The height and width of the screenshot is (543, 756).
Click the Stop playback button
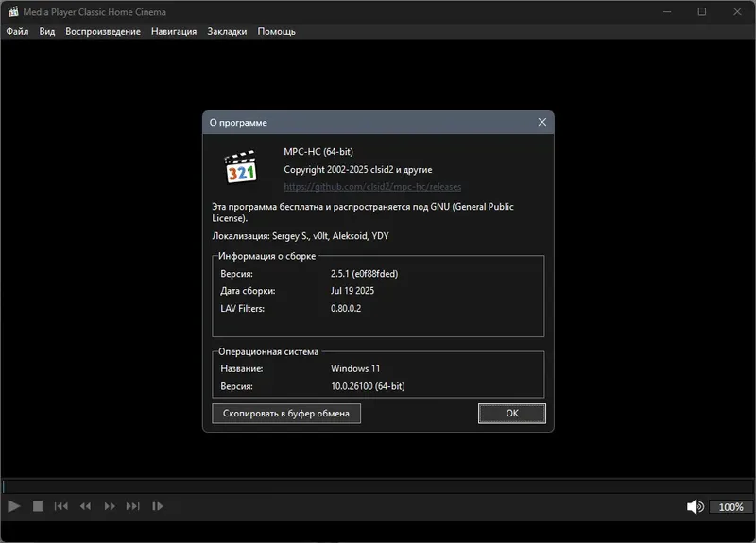pyautogui.click(x=38, y=506)
